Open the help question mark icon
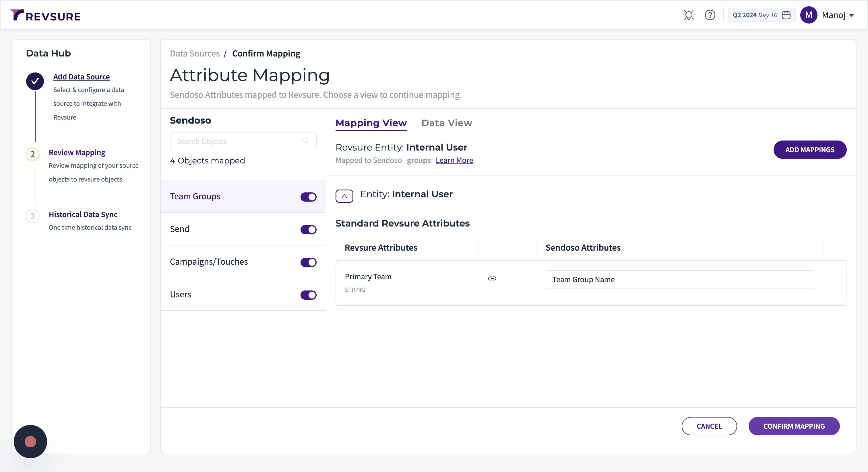This screenshot has width=868, height=472. (710, 15)
